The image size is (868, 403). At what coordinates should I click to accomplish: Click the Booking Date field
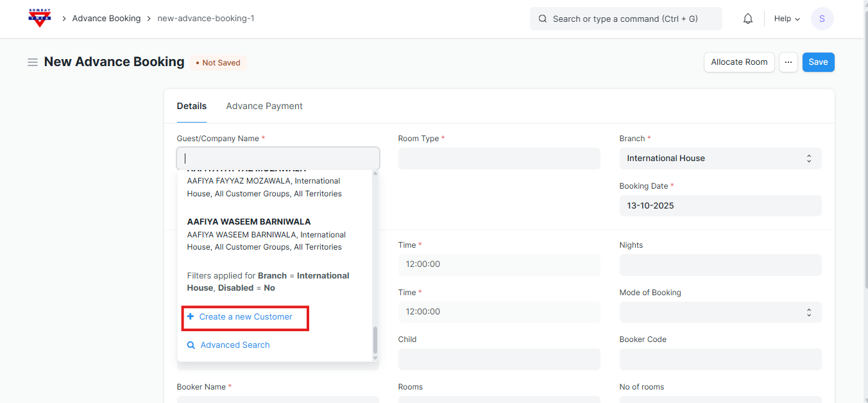(x=720, y=206)
